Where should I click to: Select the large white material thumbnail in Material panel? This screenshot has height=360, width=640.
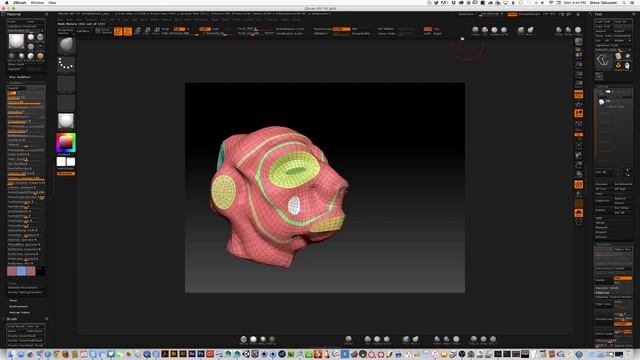[x=16, y=42]
